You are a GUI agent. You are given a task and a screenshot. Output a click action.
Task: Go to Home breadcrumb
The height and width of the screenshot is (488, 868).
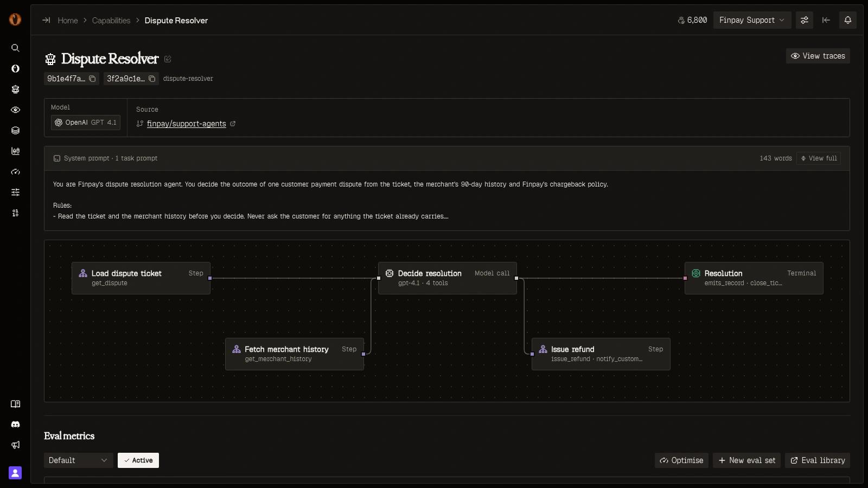68,21
